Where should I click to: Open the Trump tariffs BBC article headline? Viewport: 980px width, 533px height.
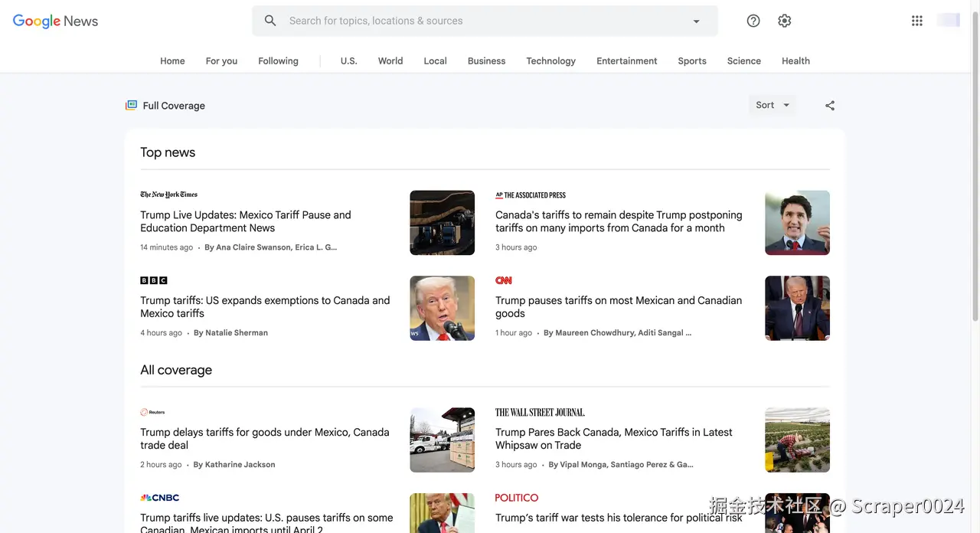click(x=265, y=307)
